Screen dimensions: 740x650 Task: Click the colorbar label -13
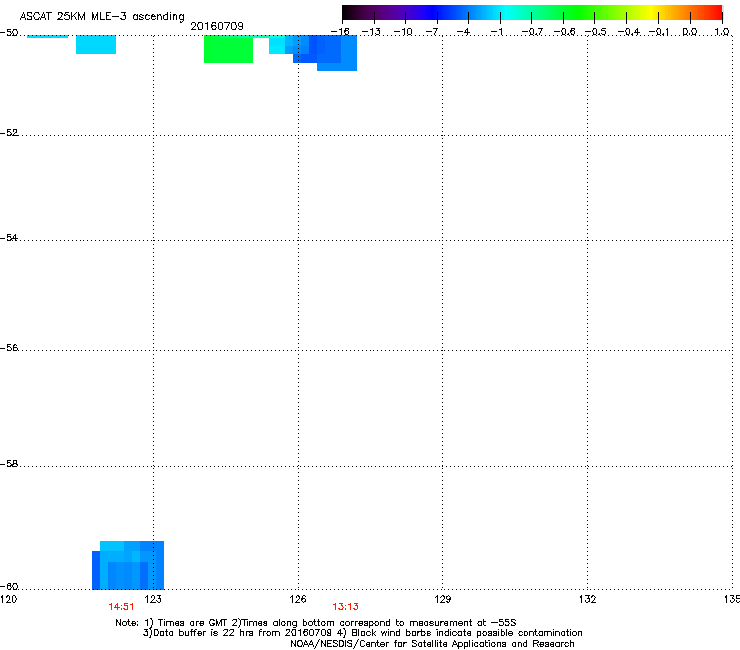(x=371, y=32)
